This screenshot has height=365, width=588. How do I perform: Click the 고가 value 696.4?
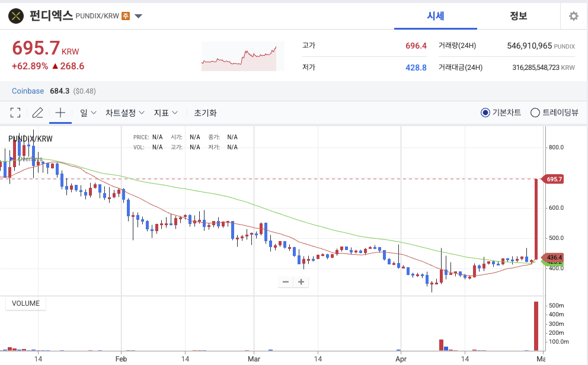point(416,46)
